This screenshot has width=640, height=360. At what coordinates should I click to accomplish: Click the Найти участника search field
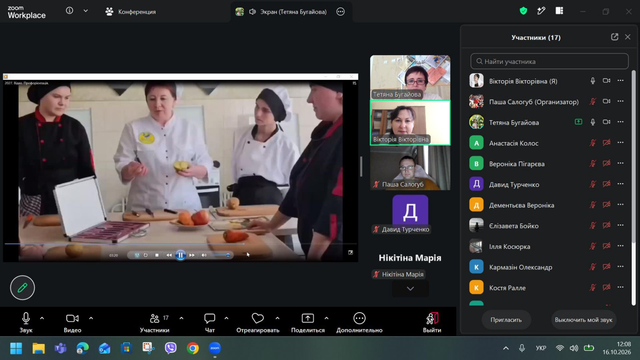click(x=549, y=61)
